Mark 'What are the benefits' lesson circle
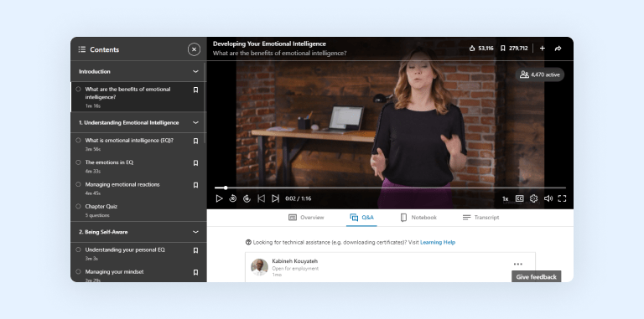The width and height of the screenshot is (644, 319). click(79, 89)
